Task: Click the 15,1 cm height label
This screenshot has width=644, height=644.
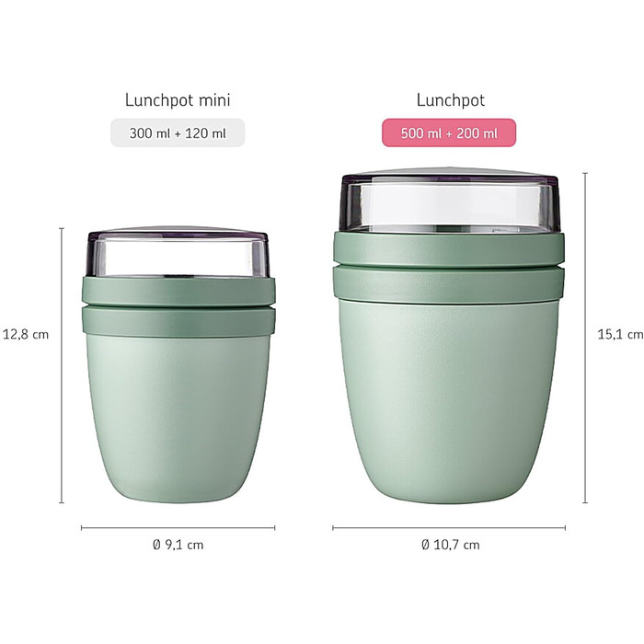Action: 620,334
